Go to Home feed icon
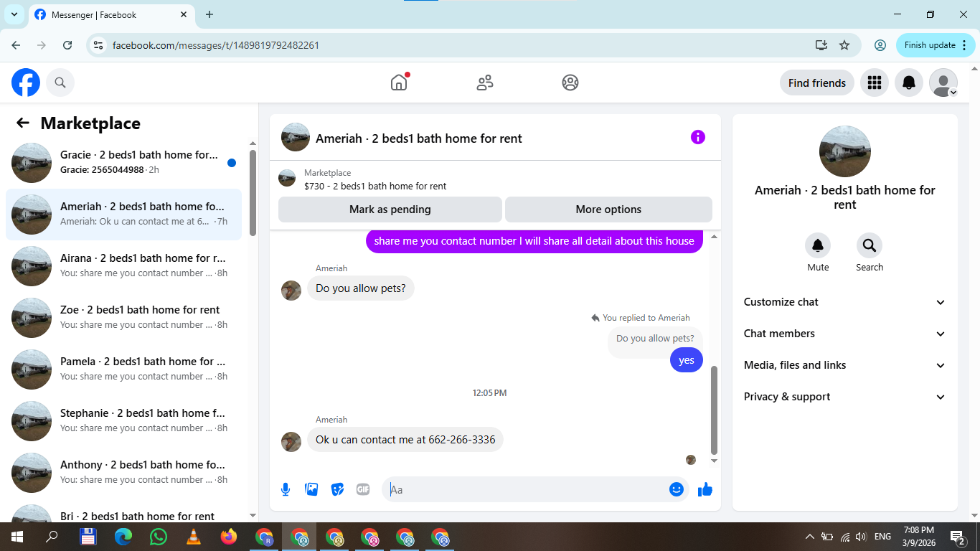980x551 pixels. click(399, 83)
